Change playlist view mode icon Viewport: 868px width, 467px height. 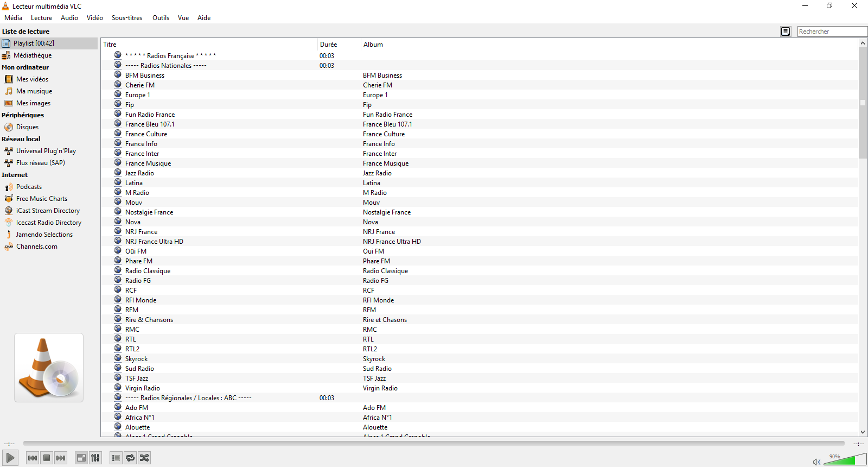786,31
